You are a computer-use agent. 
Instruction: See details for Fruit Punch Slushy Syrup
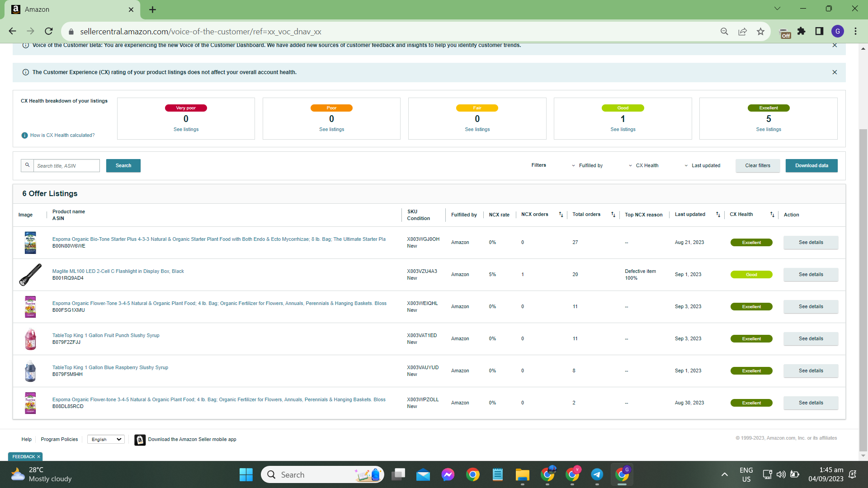[x=811, y=339]
